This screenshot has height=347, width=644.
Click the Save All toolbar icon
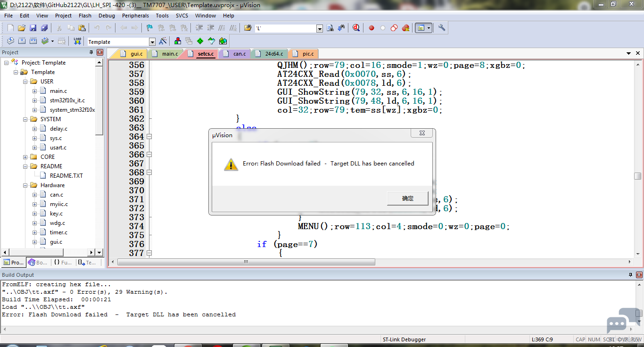(x=44, y=28)
